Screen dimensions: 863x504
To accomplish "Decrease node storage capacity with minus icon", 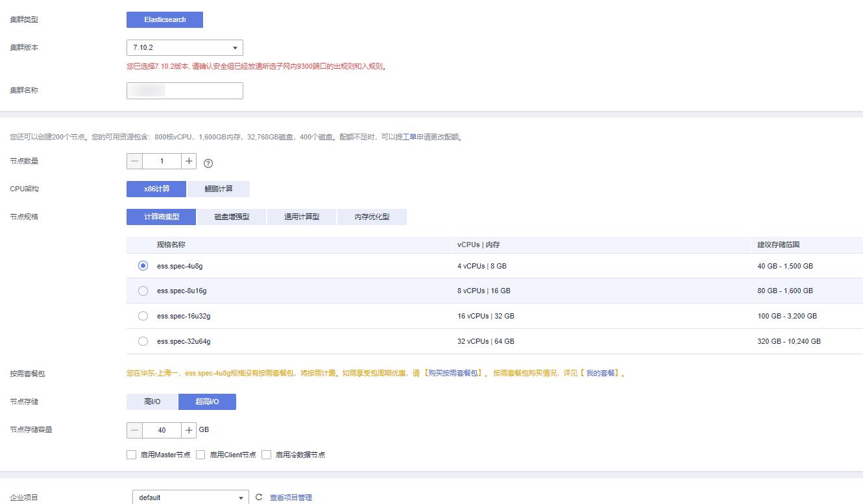I will tap(134, 430).
